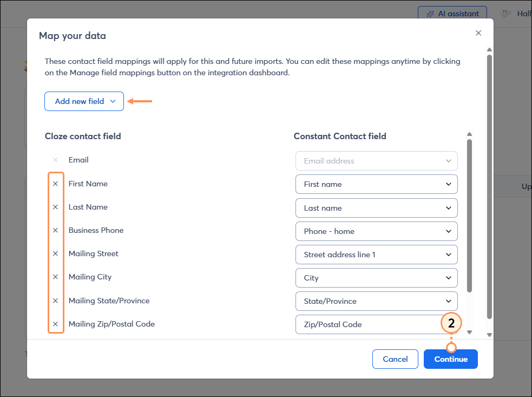Delete the Mailing State/Province mapping

coord(56,300)
